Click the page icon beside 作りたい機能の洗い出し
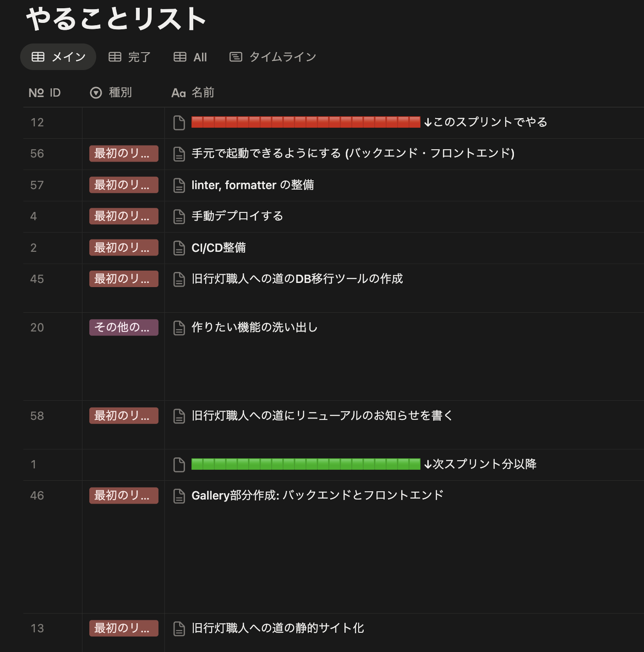 (179, 328)
